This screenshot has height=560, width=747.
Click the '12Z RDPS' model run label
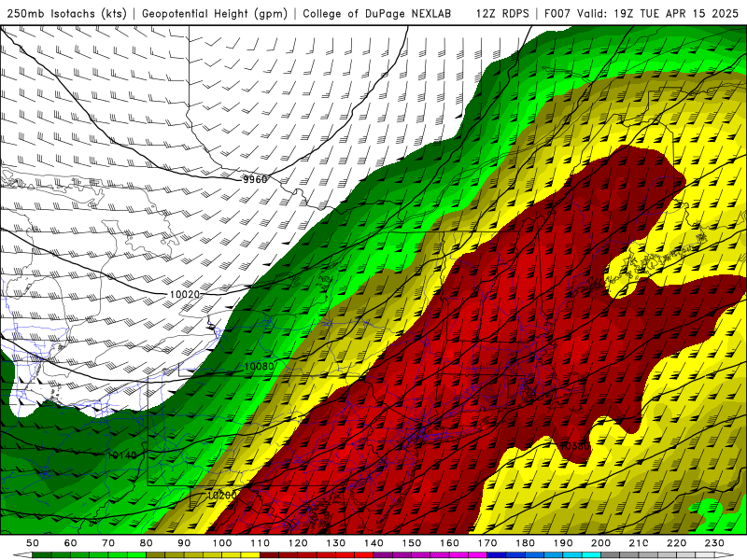coord(502,14)
